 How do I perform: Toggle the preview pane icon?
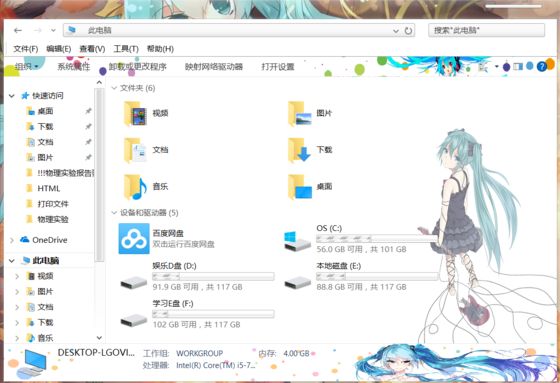click(518, 66)
